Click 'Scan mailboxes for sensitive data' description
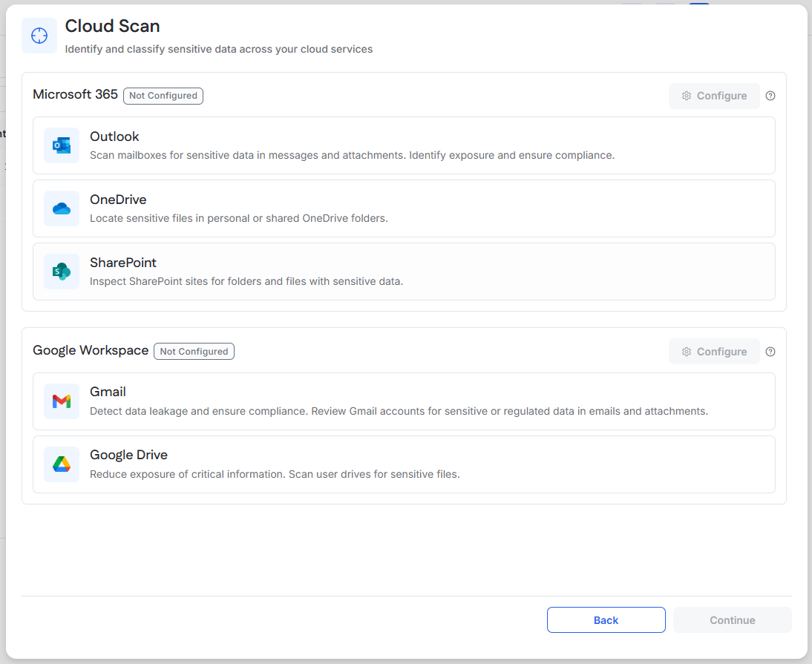This screenshot has height=664, width=812. click(x=352, y=155)
